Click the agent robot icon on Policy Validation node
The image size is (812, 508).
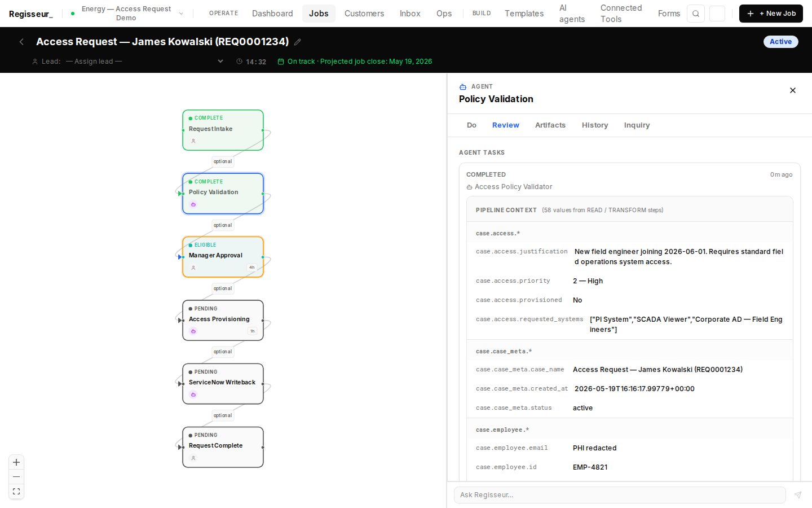(193, 204)
